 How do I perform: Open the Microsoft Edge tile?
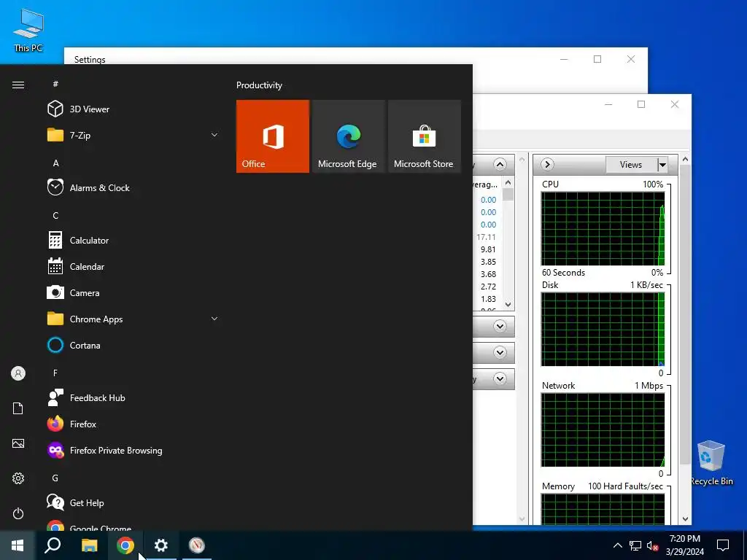pos(348,136)
